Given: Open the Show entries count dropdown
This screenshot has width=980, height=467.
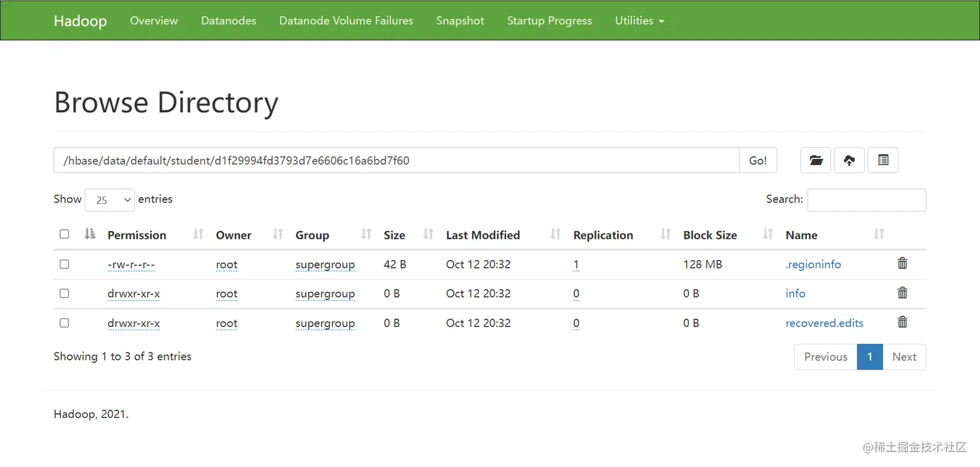Looking at the screenshot, I should tap(110, 200).
